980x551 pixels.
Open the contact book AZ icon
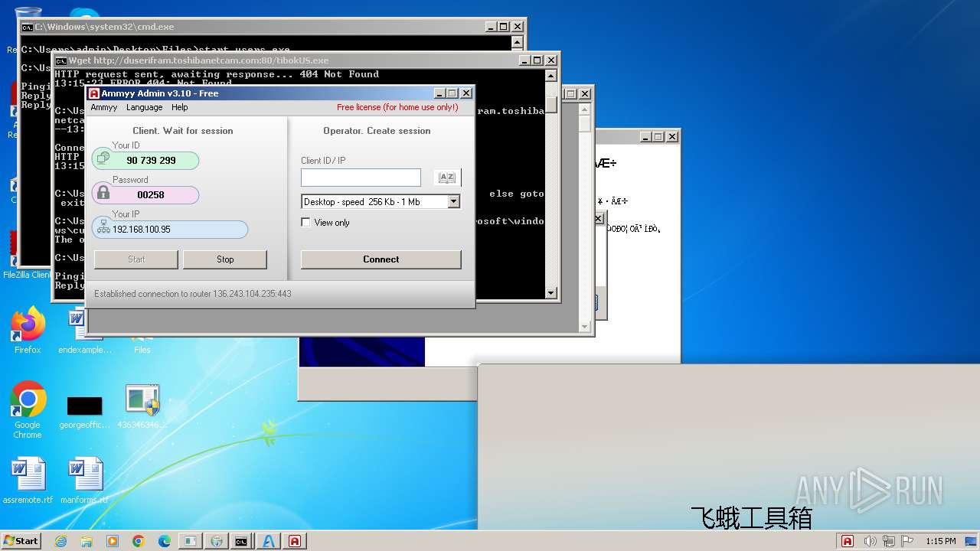click(x=447, y=178)
